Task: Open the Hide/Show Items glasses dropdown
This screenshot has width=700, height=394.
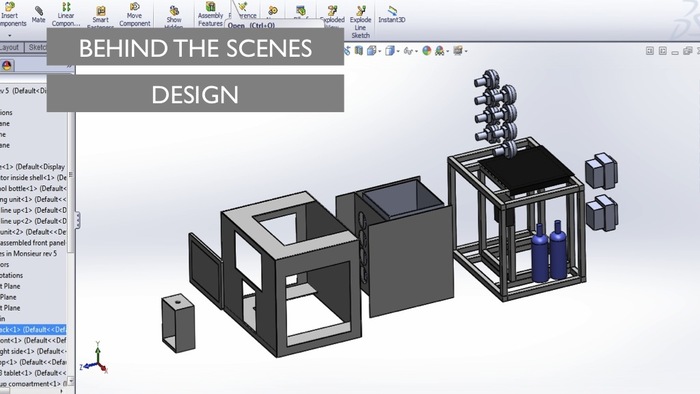Action: pos(410,51)
